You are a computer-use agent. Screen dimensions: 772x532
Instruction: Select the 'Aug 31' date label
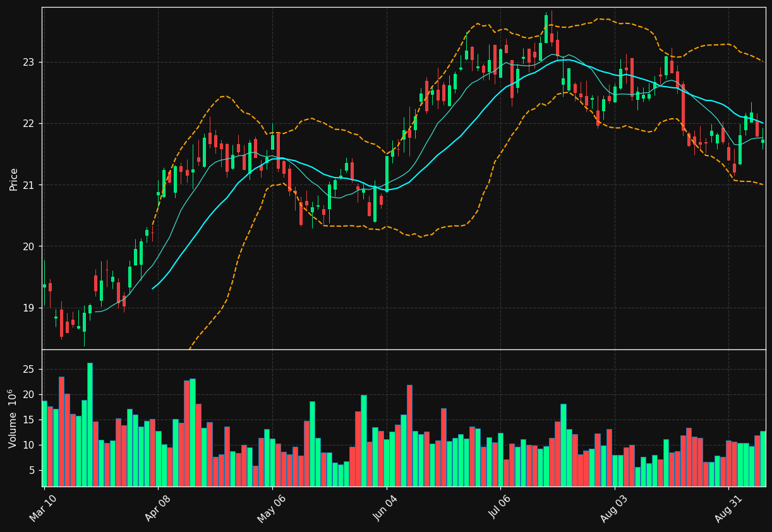coord(728,508)
